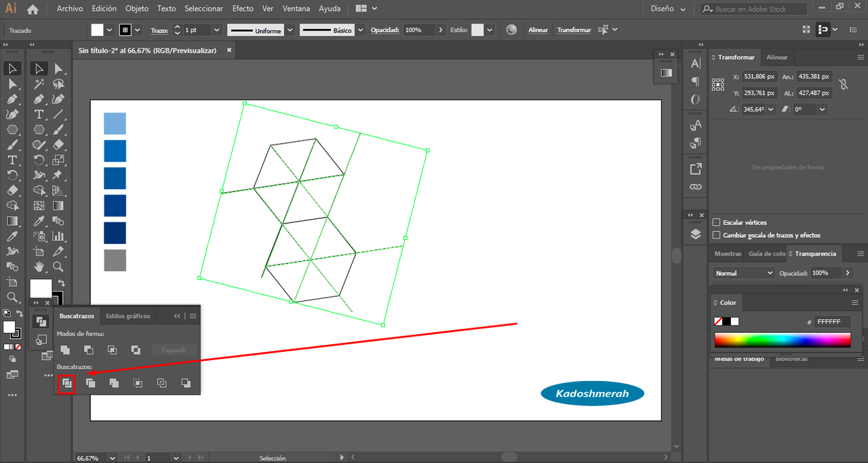The height and width of the screenshot is (463, 868).
Task: Open the Efecto menu
Action: [x=243, y=9]
